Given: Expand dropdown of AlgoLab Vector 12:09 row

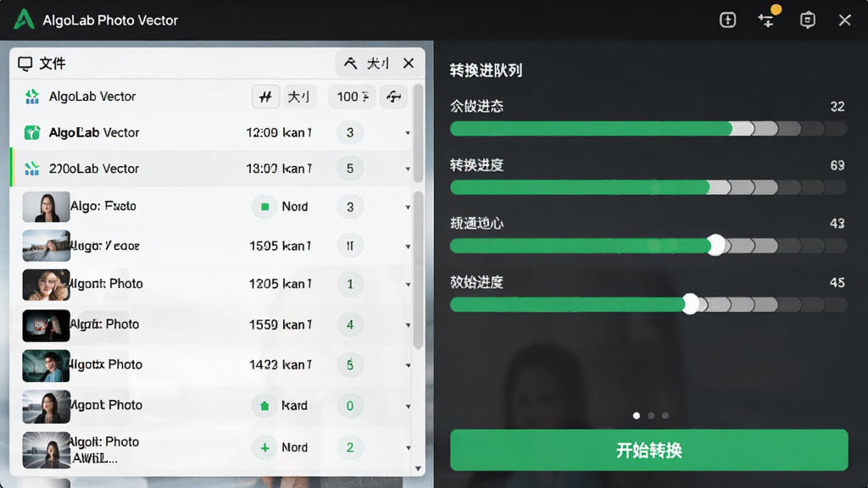Looking at the screenshot, I should pyautogui.click(x=408, y=133).
